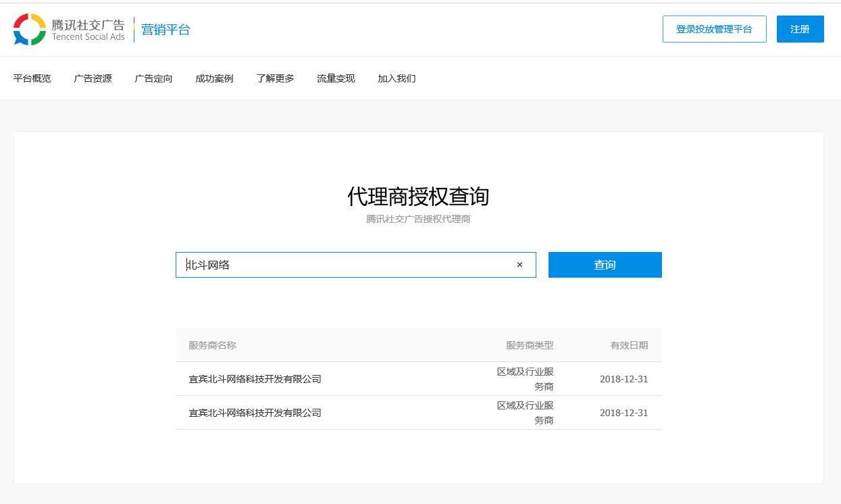This screenshot has height=504, width=841.
Task: Click the 营销平台 header link
Action: coord(165,30)
